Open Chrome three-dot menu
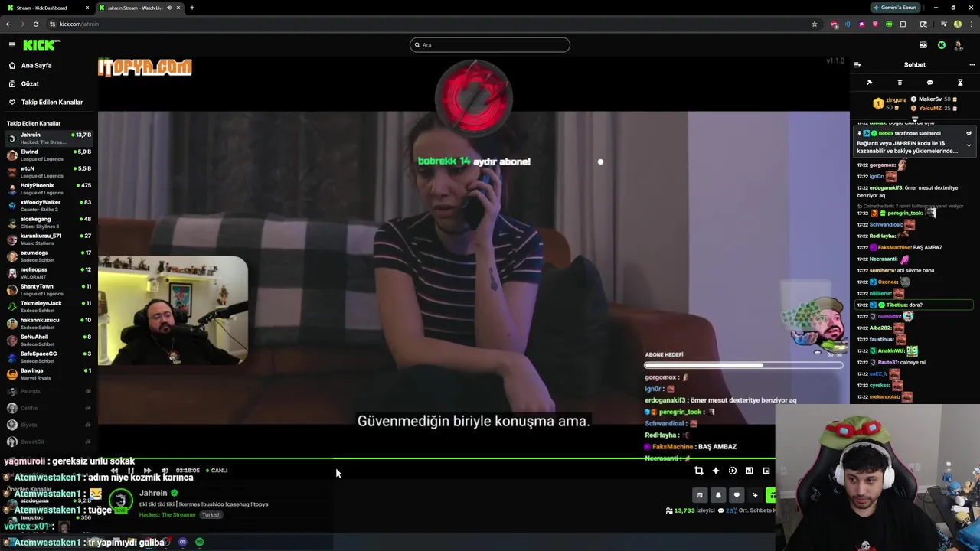 point(971,24)
